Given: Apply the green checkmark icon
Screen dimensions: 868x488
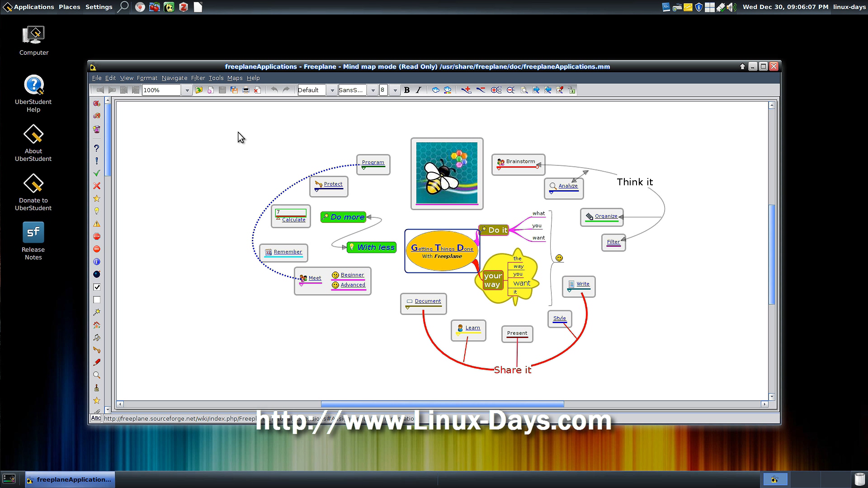Looking at the screenshot, I should point(96,173).
